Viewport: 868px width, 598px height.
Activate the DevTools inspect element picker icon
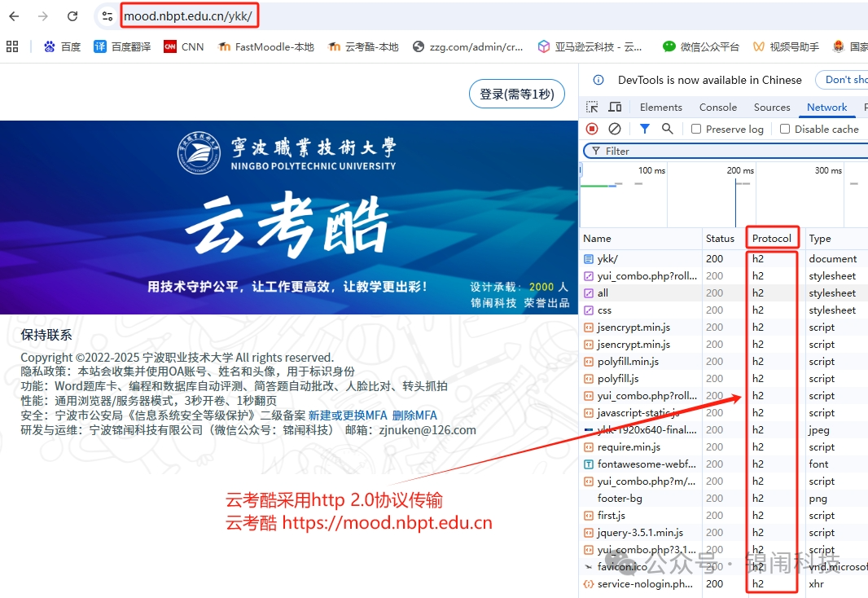pyautogui.click(x=592, y=107)
